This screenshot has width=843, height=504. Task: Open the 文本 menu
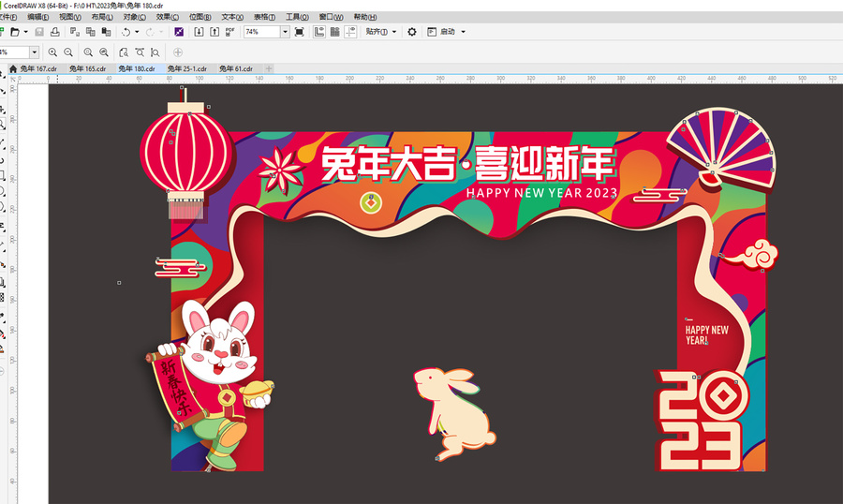click(232, 17)
